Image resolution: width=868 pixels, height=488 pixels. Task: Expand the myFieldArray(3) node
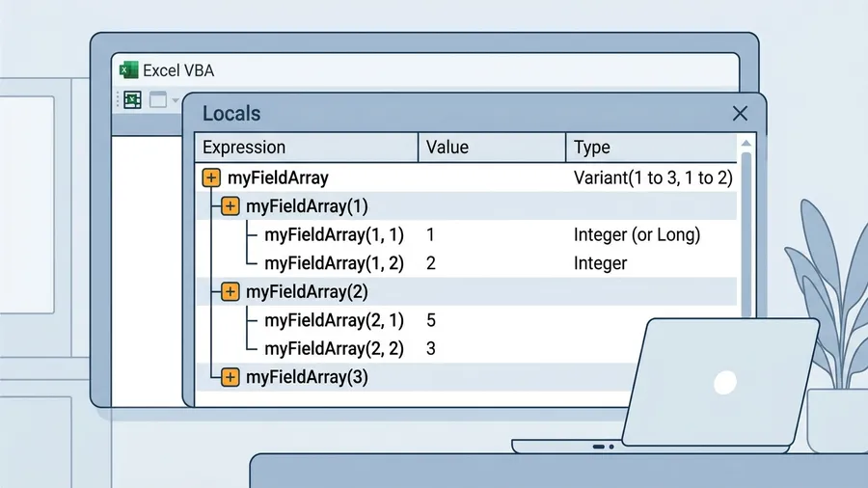(x=230, y=377)
